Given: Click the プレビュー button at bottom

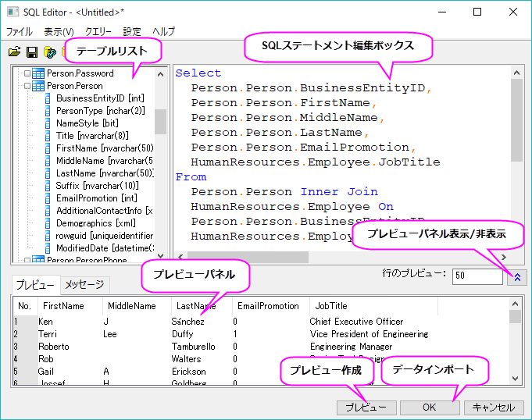Looking at the screenshot, I should point(366,407).
